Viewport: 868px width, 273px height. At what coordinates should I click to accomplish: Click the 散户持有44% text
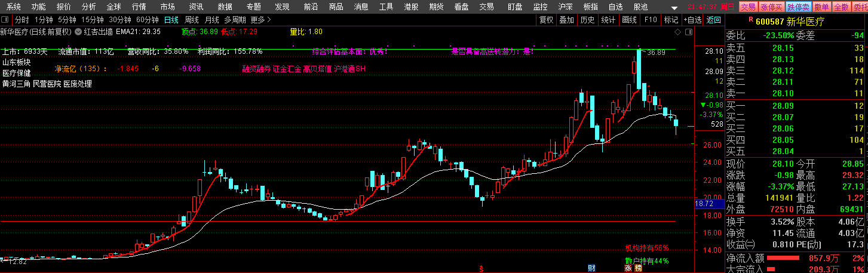point(647,261)
